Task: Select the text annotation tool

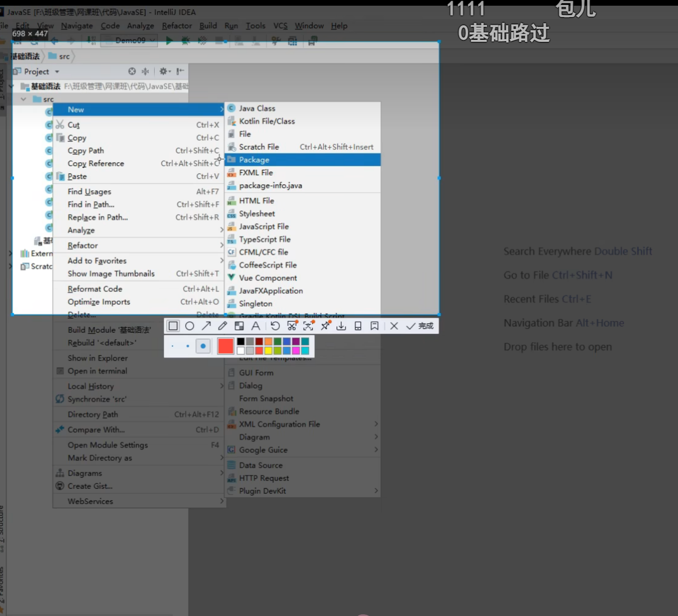Action: (x=255, y=326)
